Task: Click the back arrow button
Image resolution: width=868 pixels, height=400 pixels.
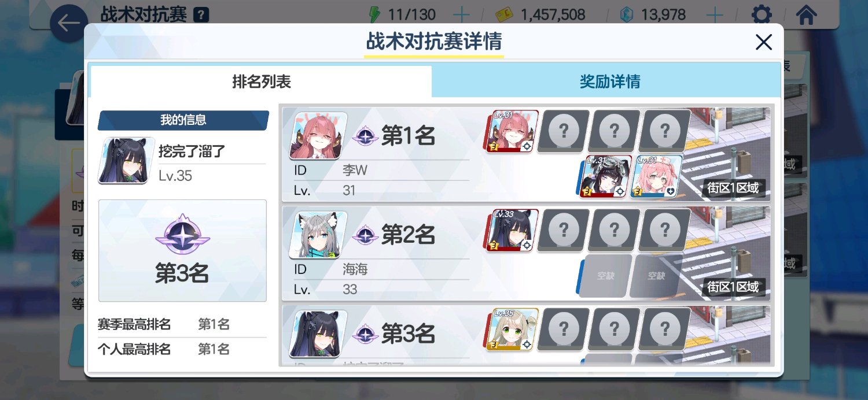Action: (69, 23)
